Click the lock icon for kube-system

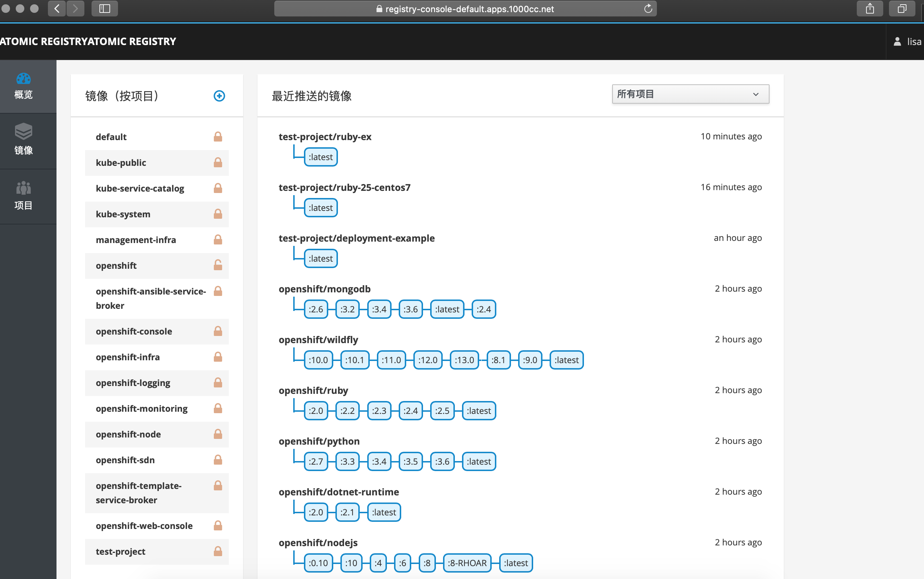point(218,214)
